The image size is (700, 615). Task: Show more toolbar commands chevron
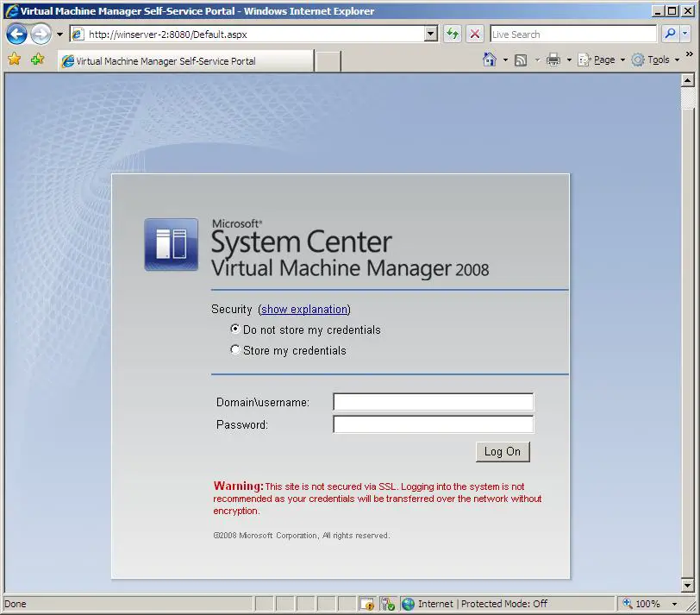pyautogui.click(x=690, y=54)
